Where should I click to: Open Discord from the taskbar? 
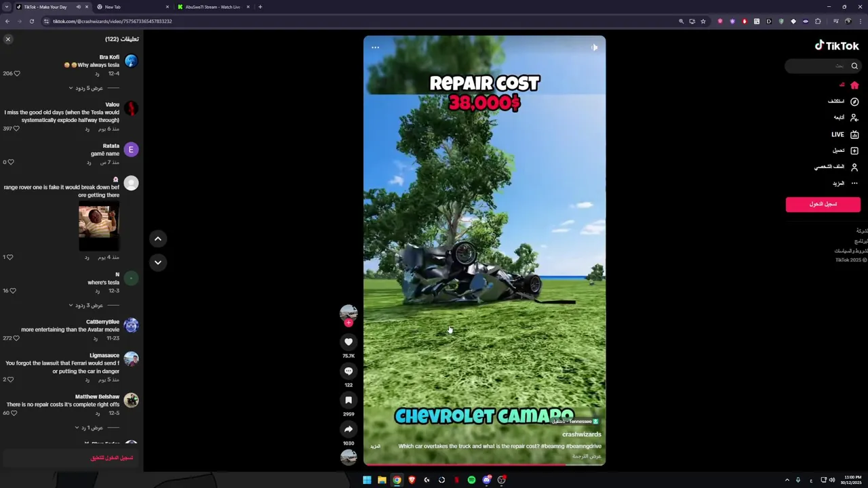tap(486, 480)
